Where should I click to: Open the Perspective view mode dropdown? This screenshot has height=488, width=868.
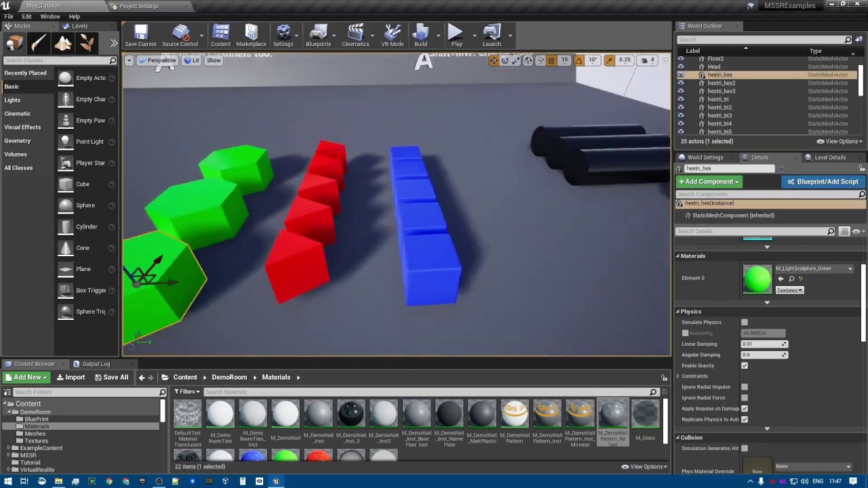(157, 60)
